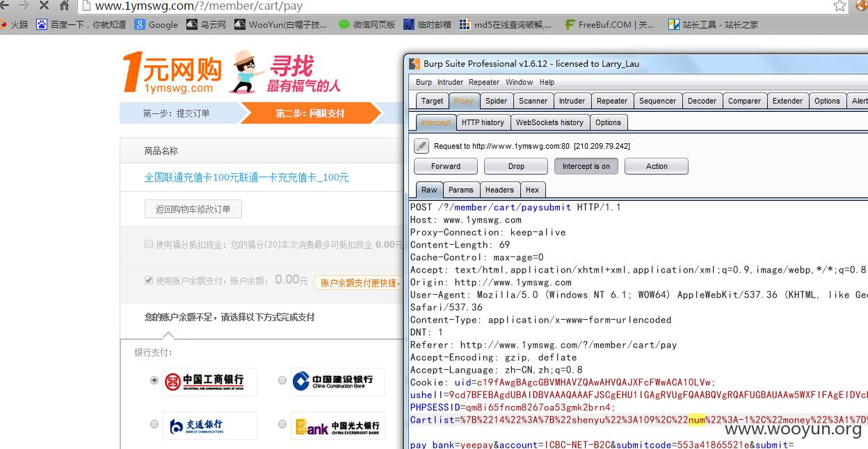Image resolution: width=868 pixels, height=449 pixels.
Task: View the request Hex tab
Action: point(532,190)
